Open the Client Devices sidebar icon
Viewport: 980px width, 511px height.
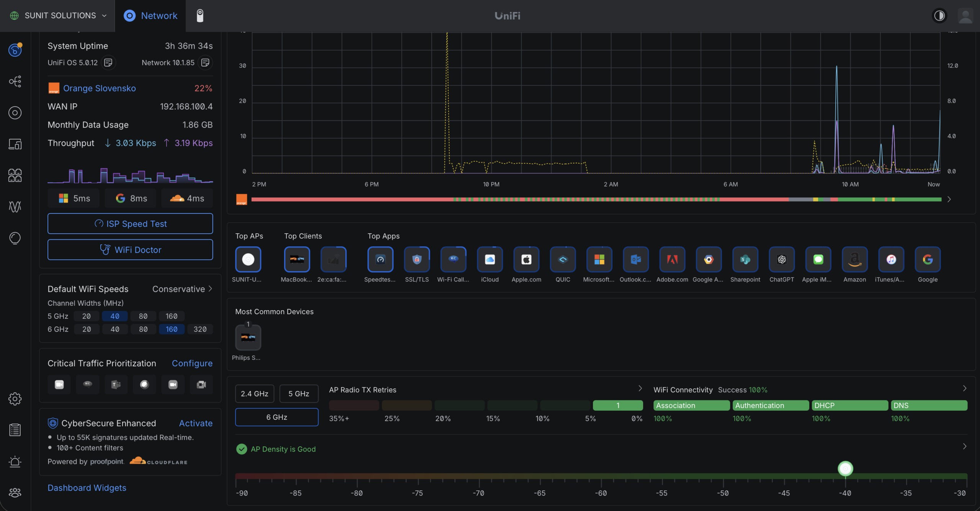(x=15, y=144)
